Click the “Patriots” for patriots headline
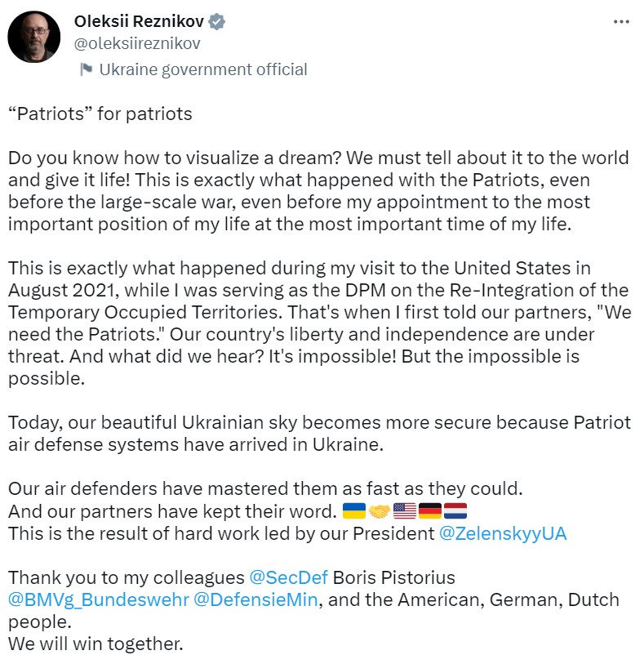The image size is (644, 655). coord(100,114)
